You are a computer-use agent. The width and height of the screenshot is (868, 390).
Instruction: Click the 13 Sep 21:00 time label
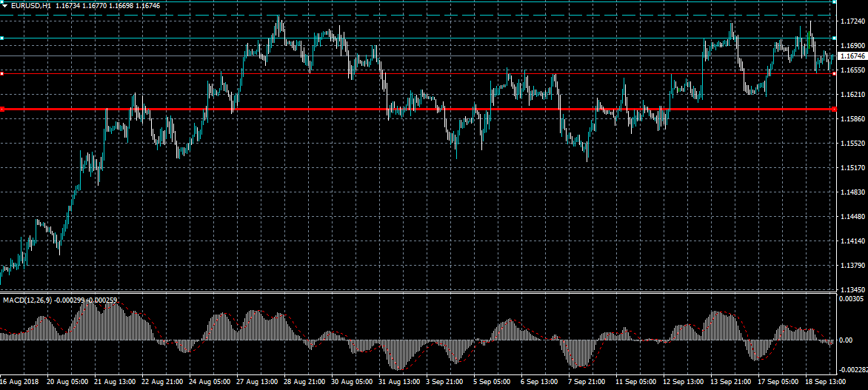coord(731,383)
